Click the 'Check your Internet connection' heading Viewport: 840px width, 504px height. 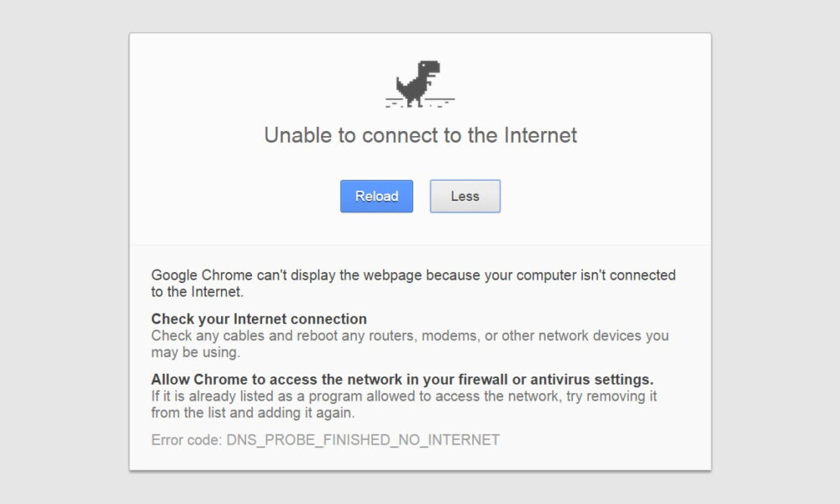pos(259,319)
